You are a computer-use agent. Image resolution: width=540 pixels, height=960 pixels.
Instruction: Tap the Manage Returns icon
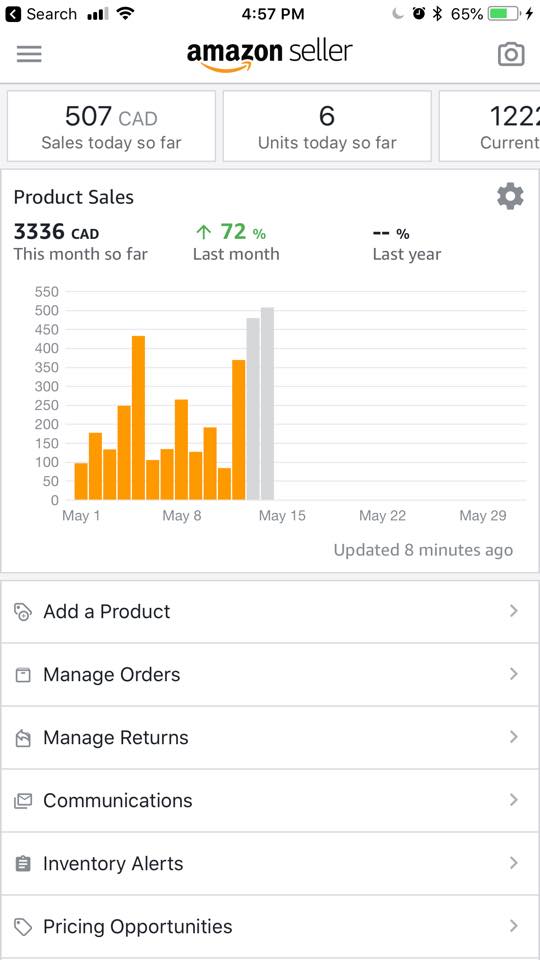[x=23, y=738]
